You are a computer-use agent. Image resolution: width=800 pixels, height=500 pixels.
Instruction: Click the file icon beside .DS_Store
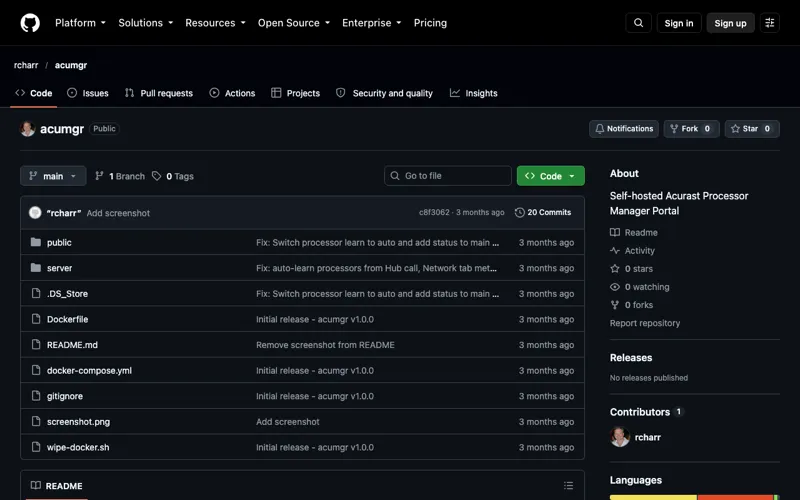click(x=36, y=293)
